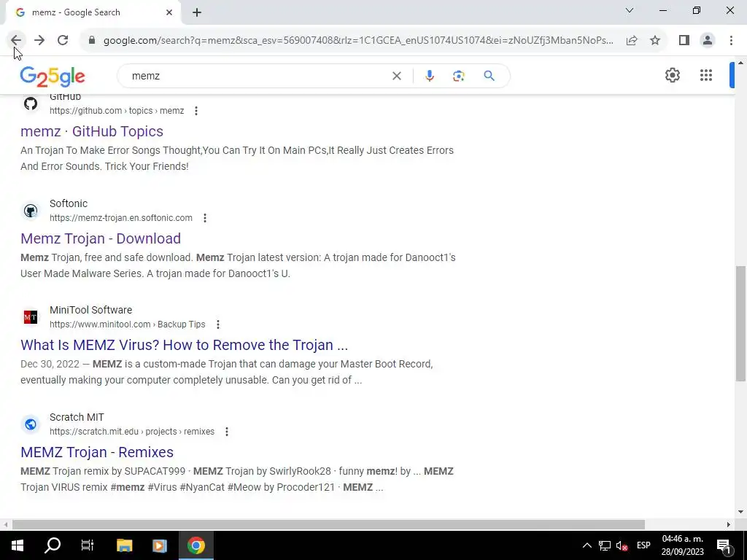The height and width of the screenshot is (560, 747).
Task: Open the media player taskbar icon
Action: point(160,545)
